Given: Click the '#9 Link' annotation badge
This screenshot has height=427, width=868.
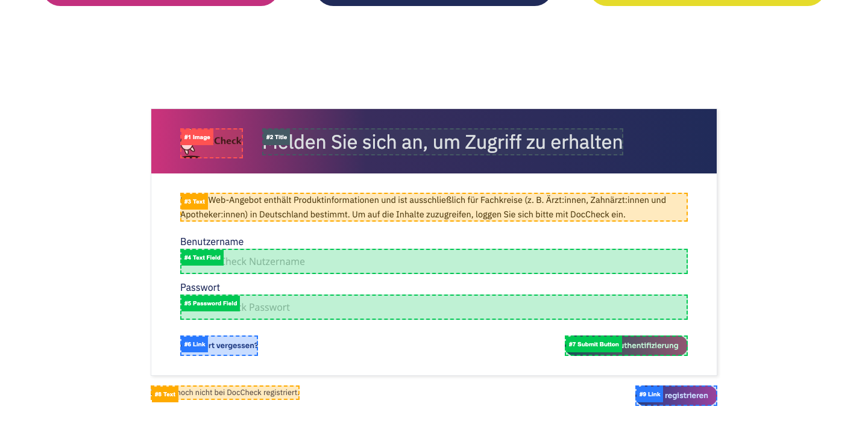Looking at the screenshot, I should 649,394.
